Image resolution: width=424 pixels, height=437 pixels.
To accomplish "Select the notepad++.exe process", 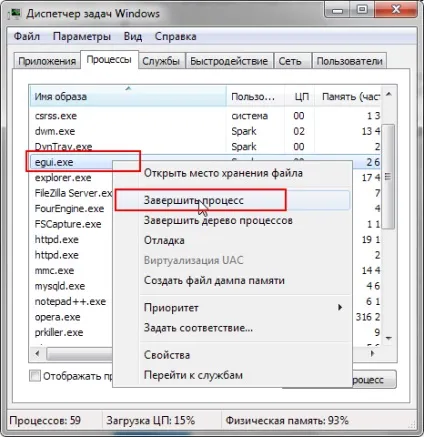I will tap(71, 301).
